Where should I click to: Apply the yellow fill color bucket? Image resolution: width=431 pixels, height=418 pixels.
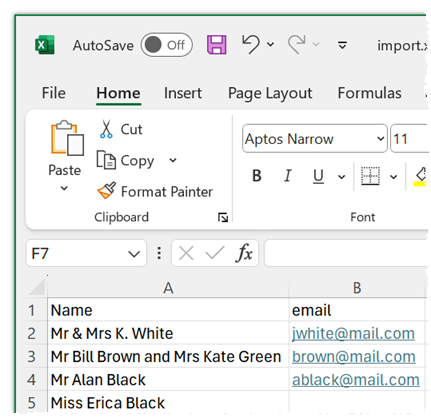click(x=420, y=176)
